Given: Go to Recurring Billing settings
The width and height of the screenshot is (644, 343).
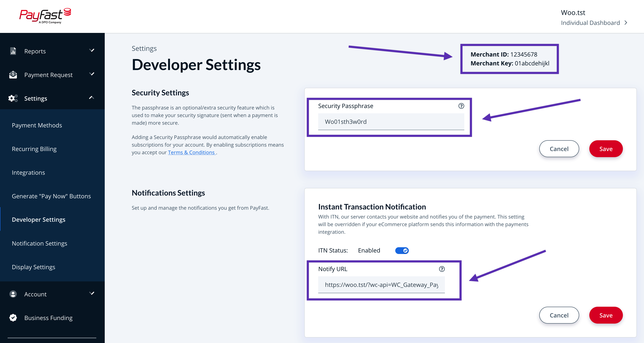Looking at the screenshot, I should click(x=34, y=149).
